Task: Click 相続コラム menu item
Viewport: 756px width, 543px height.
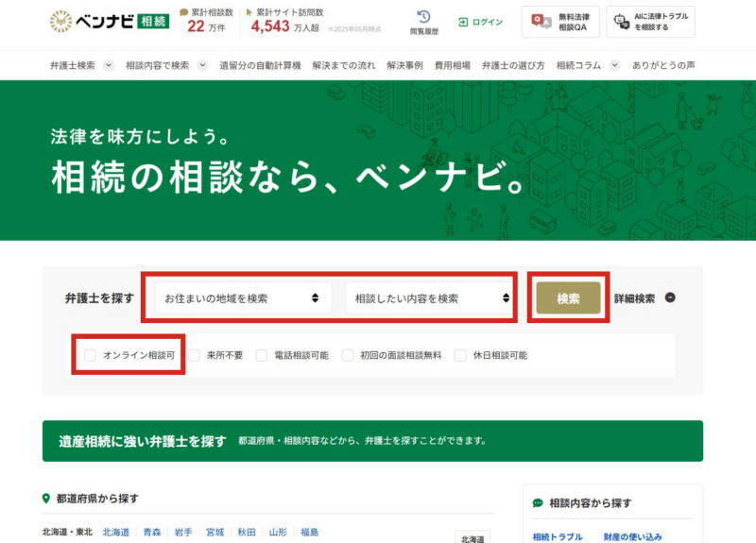Action: point(578,65)
